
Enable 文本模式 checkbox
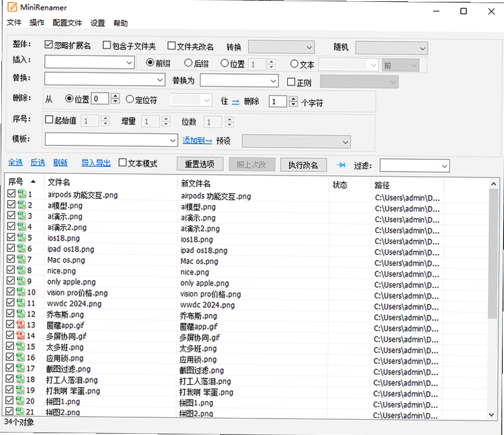click(x=122, y=162)
